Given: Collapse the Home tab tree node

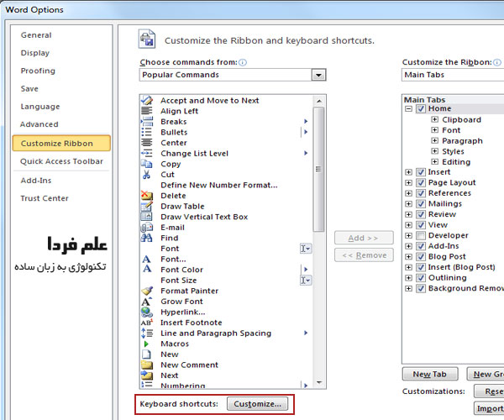Looking at the screenshot, I should (x=409, y=108).
